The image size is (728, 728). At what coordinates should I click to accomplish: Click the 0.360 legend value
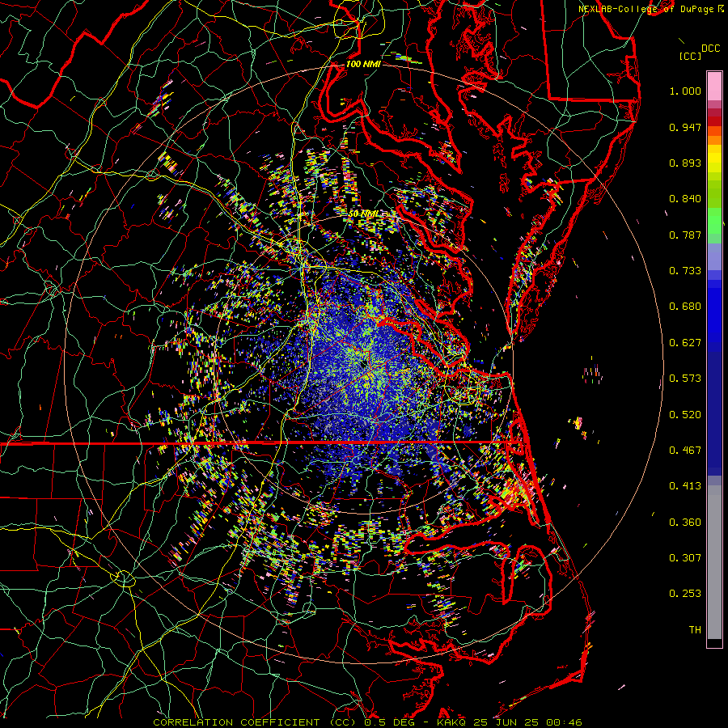click(685, 523)
